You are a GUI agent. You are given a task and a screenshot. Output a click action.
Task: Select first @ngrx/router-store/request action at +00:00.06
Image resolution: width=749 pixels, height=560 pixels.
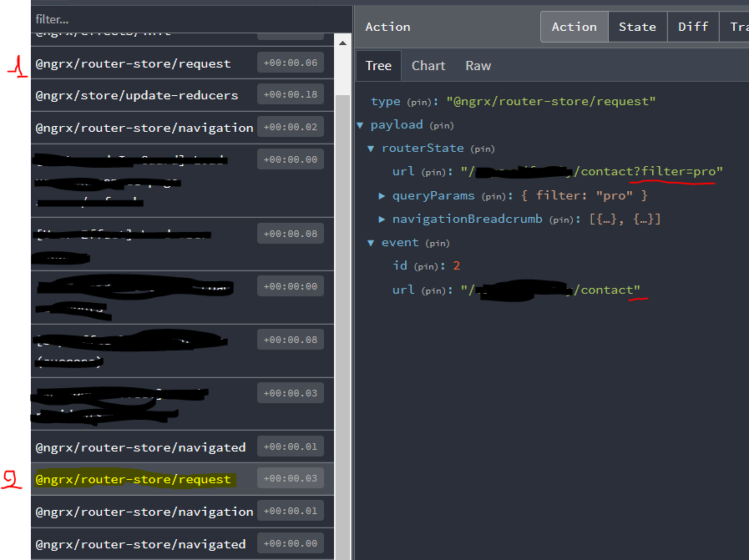pos(183,63)
